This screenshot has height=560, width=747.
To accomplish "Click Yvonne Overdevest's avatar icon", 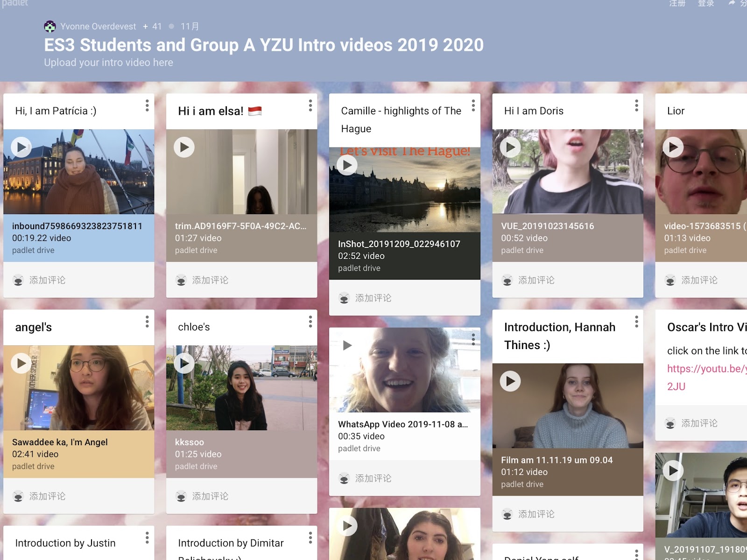I will tap(50, 27).
